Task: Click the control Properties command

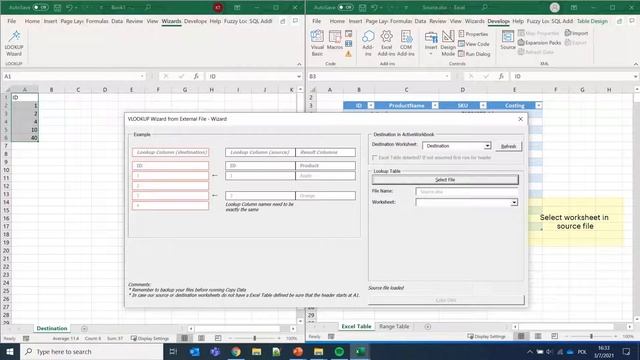Action: tap(473, 34)
